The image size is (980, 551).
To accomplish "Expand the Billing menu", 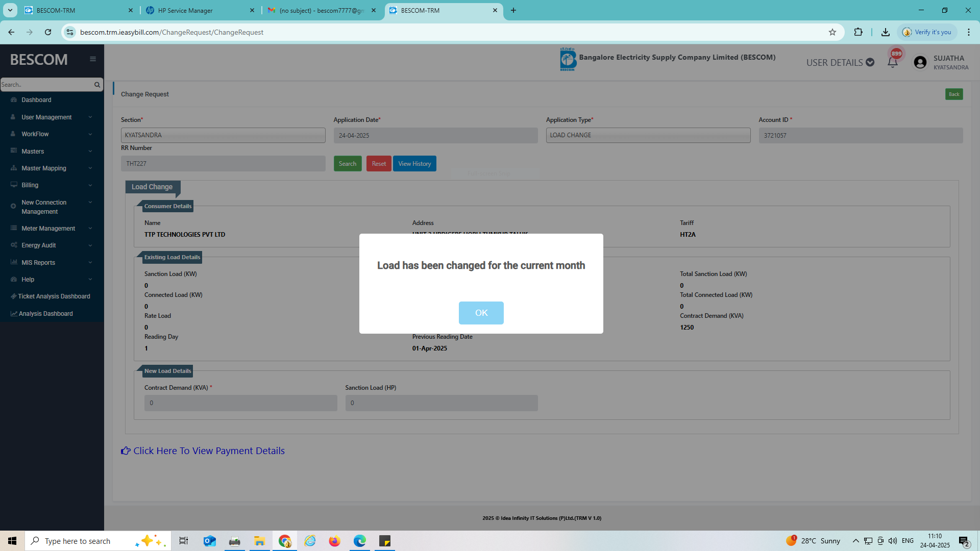I will (x=51, y=185).
